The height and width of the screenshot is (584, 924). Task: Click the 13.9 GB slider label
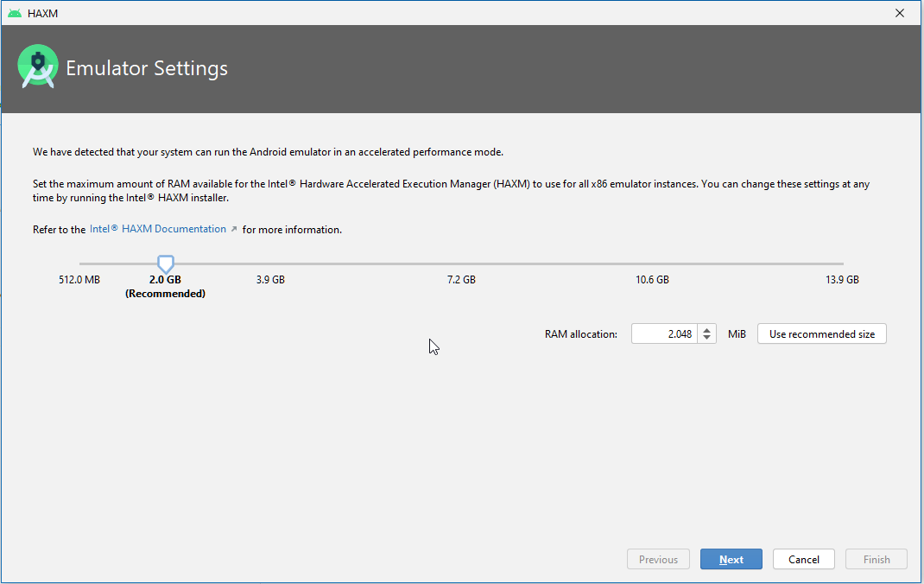click(x=842, y=280)
